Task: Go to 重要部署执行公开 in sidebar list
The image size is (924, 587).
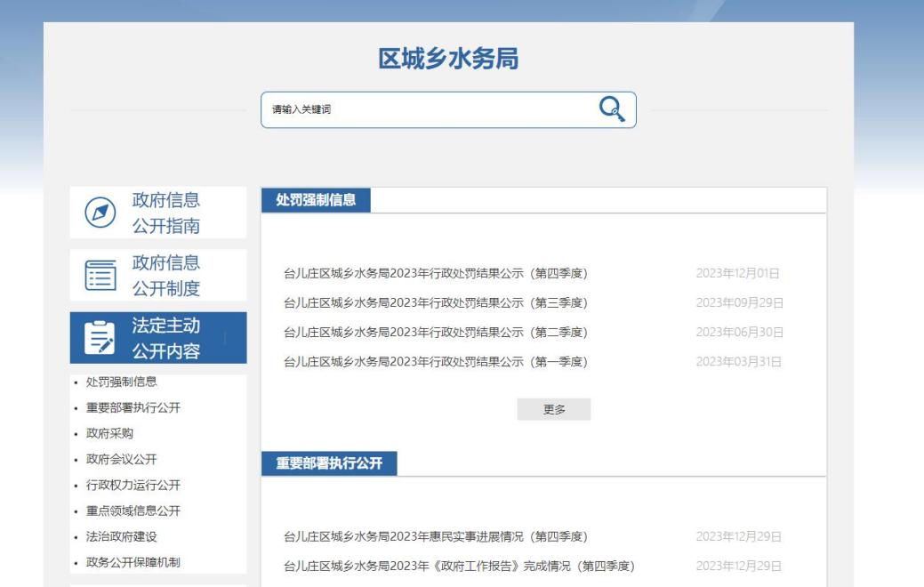Action: pyautogui.click(x=133, y=408)
